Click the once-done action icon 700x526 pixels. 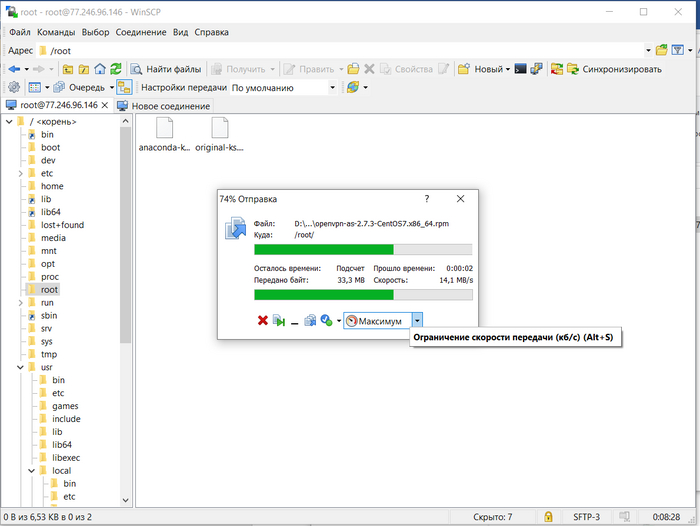point(326,321)
